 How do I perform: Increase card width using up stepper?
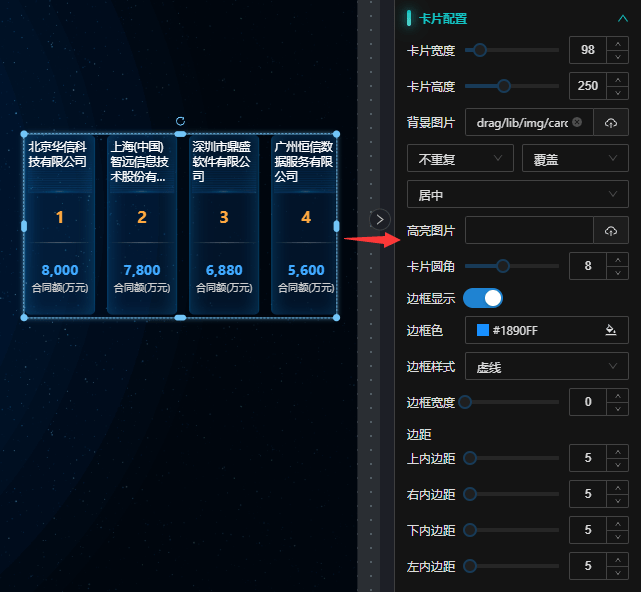[x=618, y=44]
